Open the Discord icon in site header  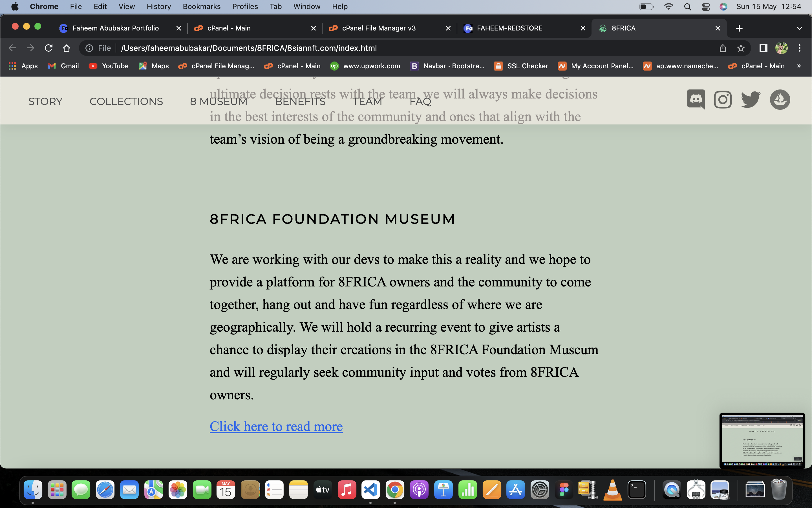click(696, 99)
